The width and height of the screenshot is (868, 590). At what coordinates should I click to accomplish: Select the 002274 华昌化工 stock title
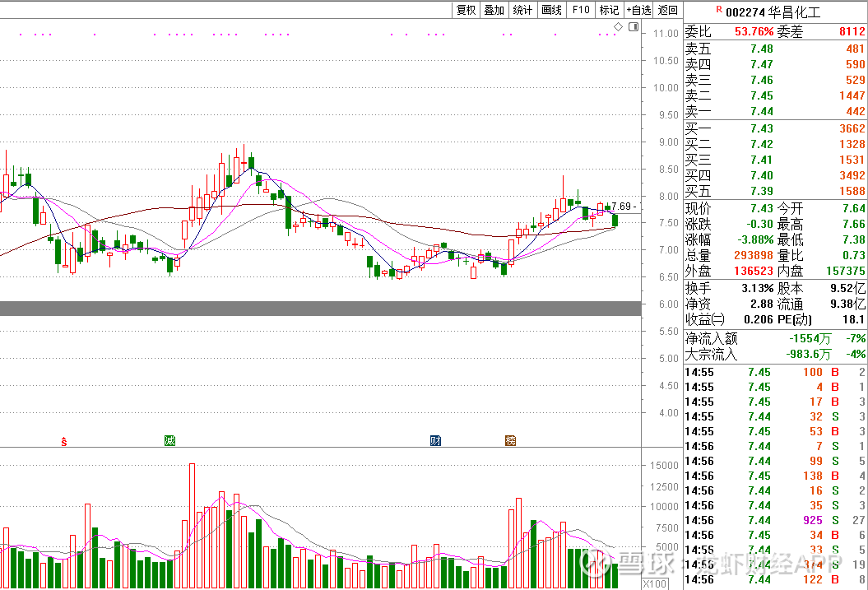pyautogui.click(x=773, y=12)
